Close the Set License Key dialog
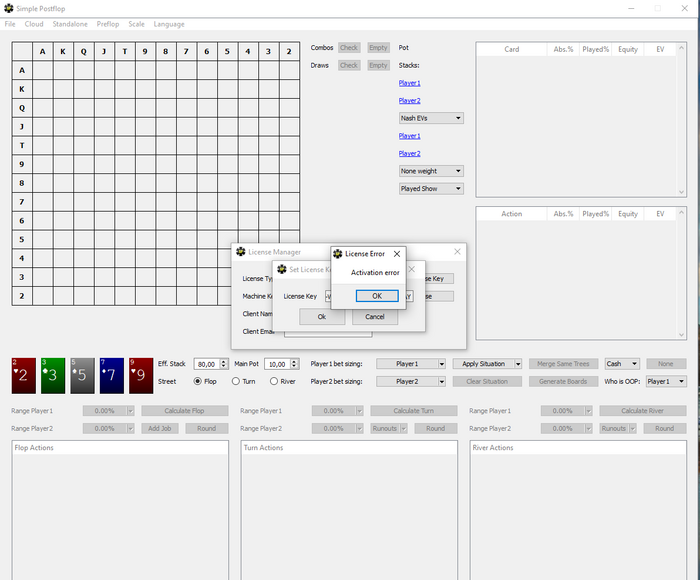 click(412, 269)
